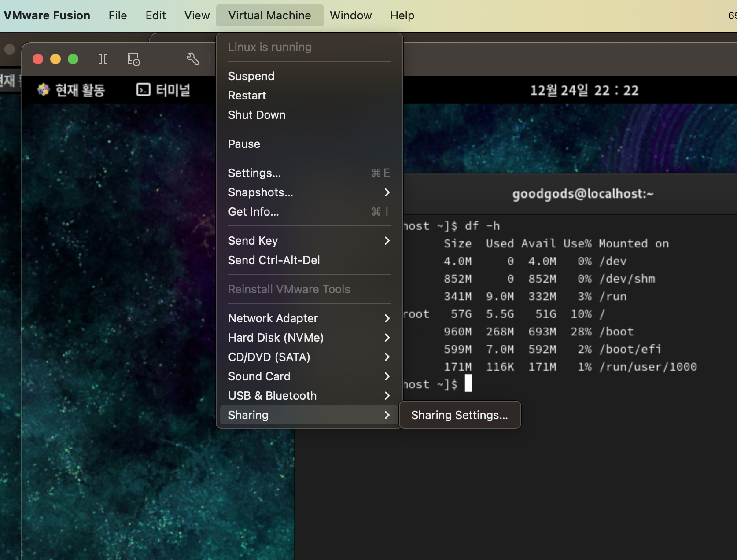Select Pause in the menu

pyautogui.click(x=310, y=144)
